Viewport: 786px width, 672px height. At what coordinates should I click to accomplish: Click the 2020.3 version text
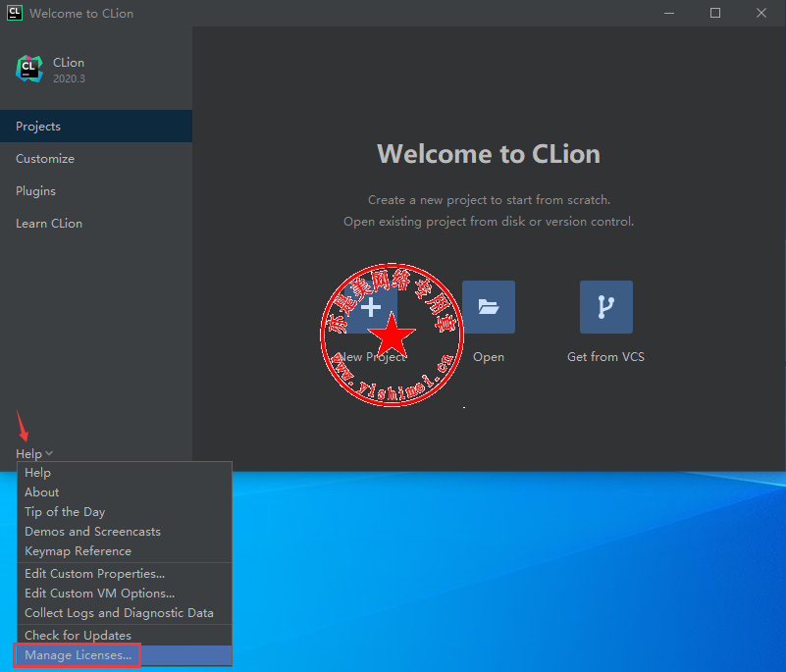pyautogui.click(x=69, y=78)
